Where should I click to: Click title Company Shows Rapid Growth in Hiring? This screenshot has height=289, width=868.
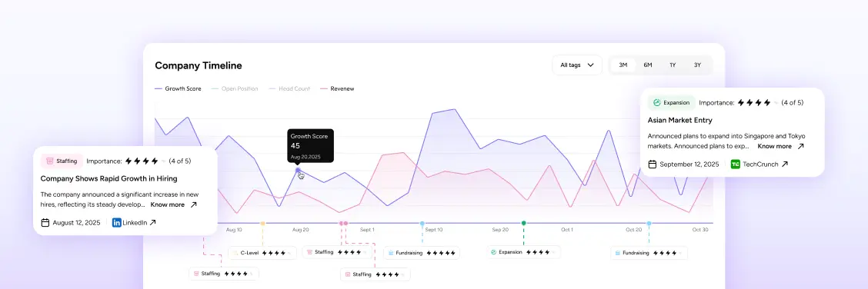(x=109, y=178)
